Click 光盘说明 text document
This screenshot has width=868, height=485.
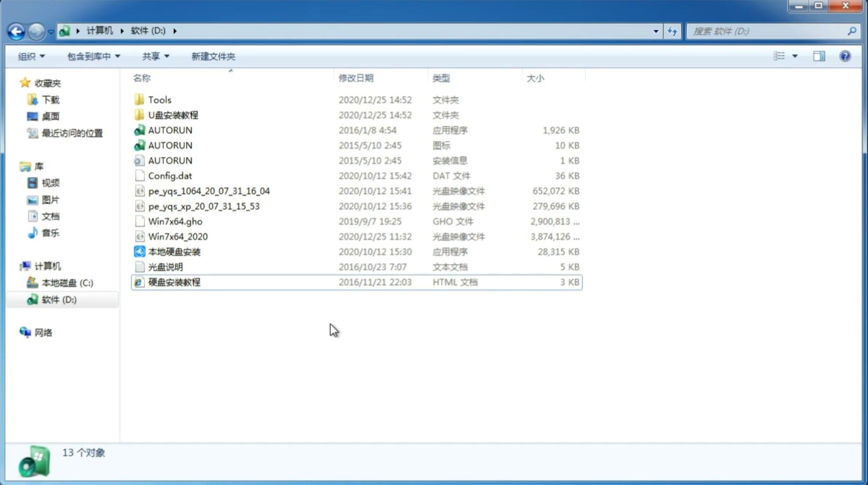166,267
